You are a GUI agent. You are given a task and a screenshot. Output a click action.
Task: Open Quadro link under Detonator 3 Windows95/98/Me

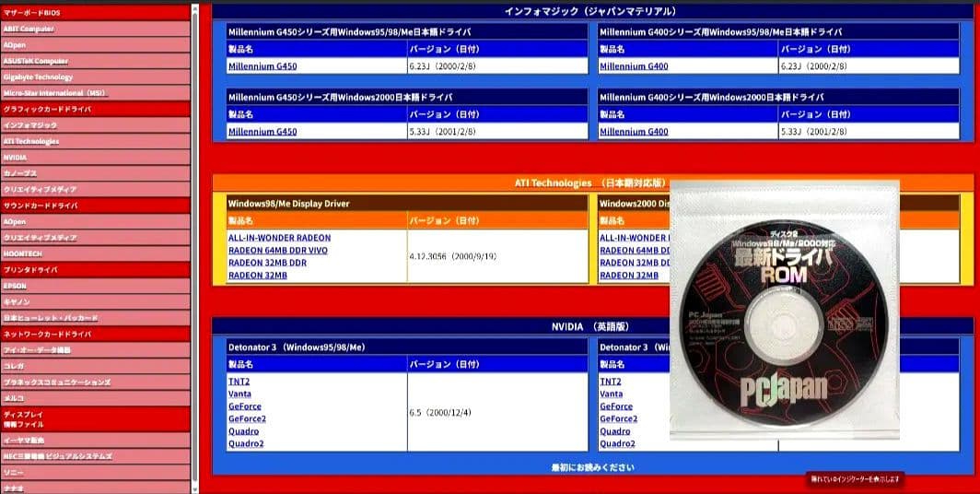click(x=244, y=431)
